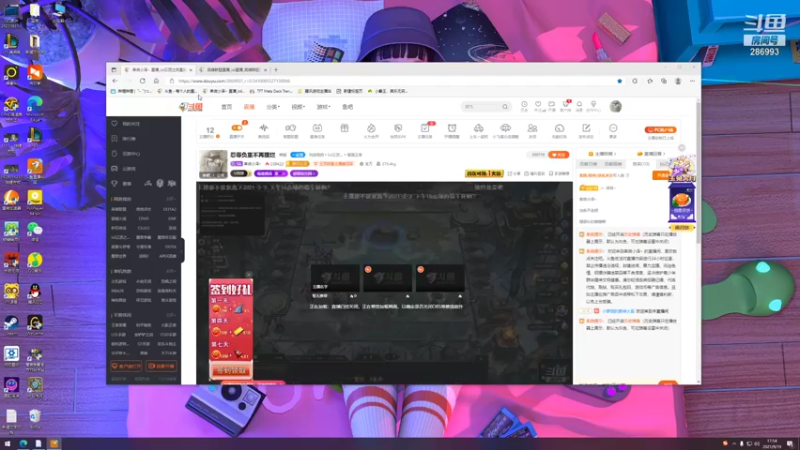The width and height of the screenshot is (800, 450).
Task: Open the browser profile icon
Action: (678, 81)
